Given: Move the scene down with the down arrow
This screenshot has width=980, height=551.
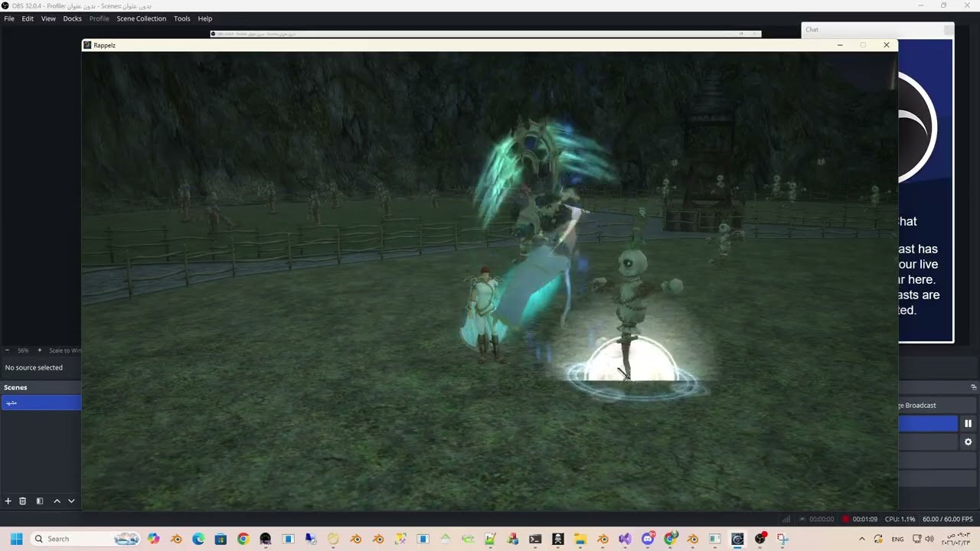Looking at the screenshot, I should [71, 500].
